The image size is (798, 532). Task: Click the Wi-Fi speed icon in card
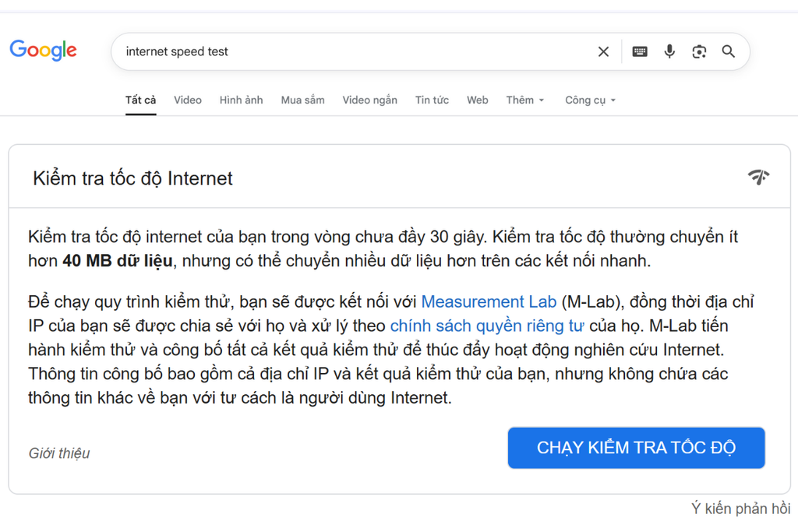(758, 177)
